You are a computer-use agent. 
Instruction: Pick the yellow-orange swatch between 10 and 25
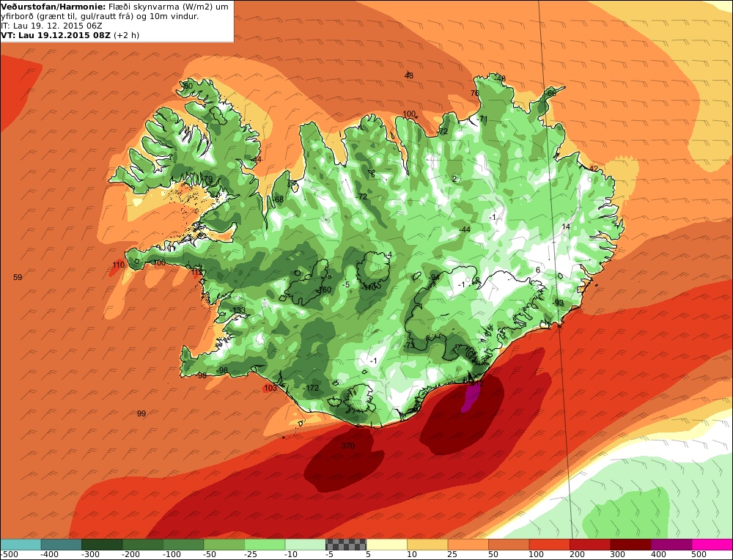point(427,544)
